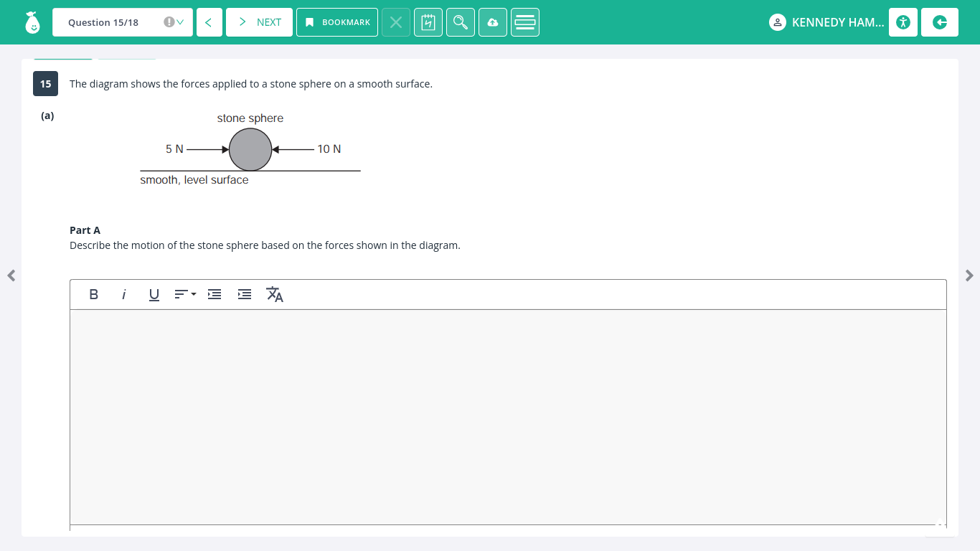Screen dimensions: 980x551
Task: Toggle italic formatting
Action: pyautogui.click(x=123, y=294)
